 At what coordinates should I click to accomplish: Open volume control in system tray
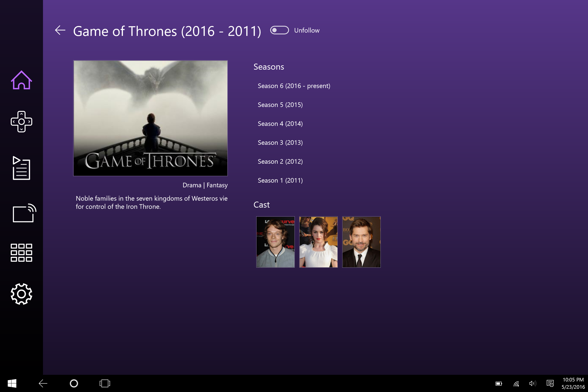533,383
